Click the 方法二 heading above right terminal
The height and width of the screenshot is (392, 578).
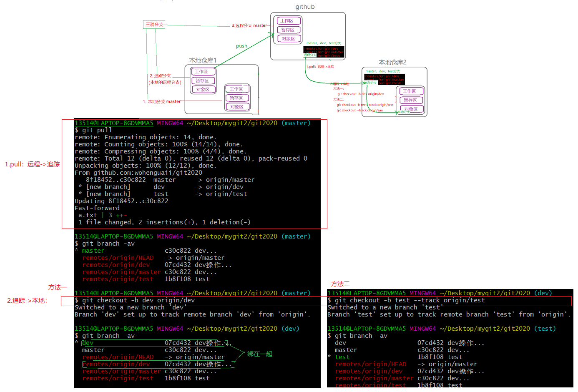[340, 284]
